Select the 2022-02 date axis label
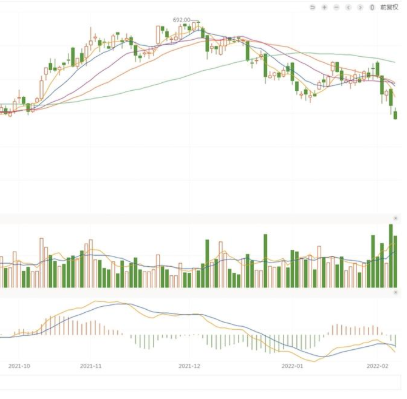Image resolution: width=407 pixels, height=399 pixels. pyautogui.click(x=378, y=366)
